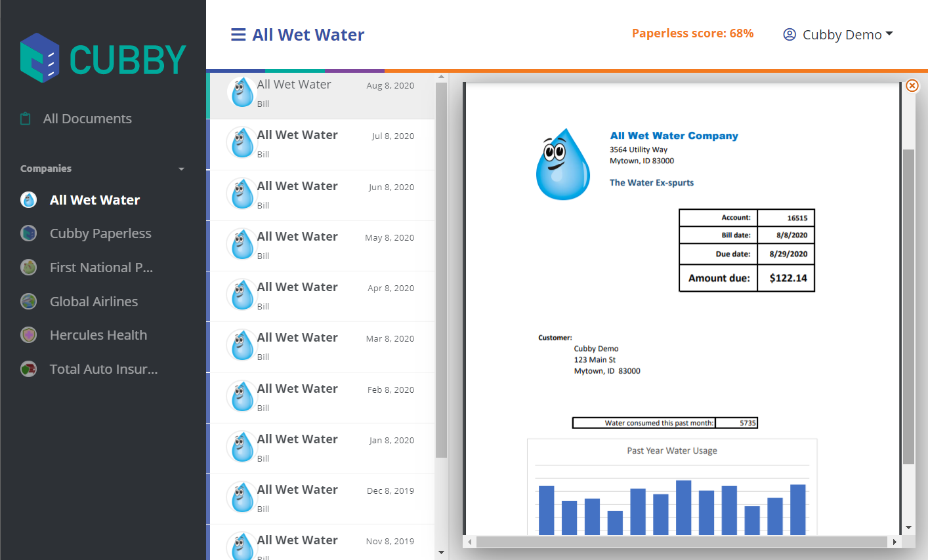Click the water consumed value 5735
Image resolution: width=928 pixels, height=560 pixels.
[x=748, y=423]
